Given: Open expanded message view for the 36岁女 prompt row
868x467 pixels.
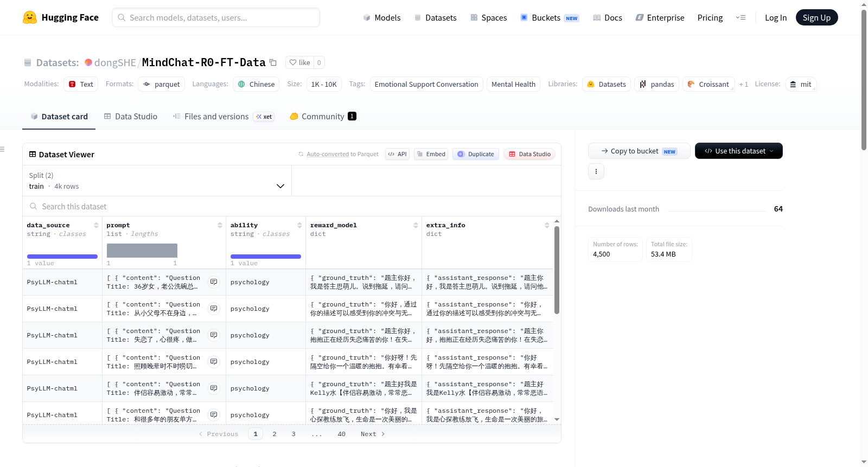Looking at the screenshot, I should (x=214, y=282).
